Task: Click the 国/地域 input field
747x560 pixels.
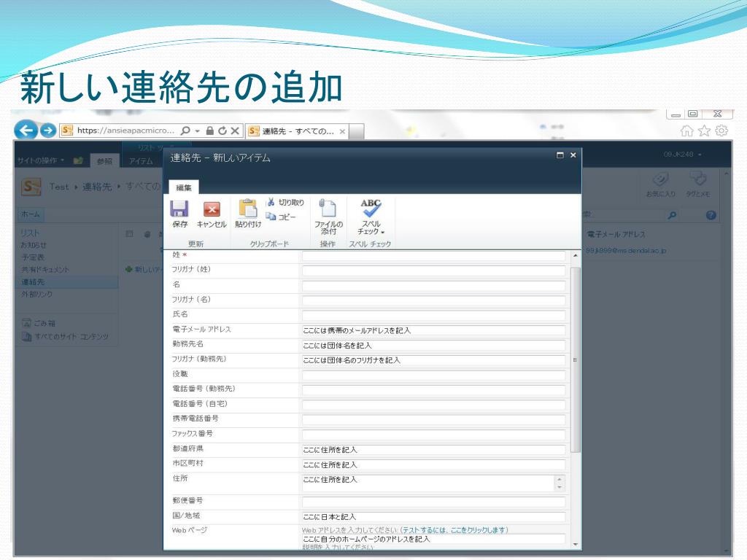Action: (433, 517)
